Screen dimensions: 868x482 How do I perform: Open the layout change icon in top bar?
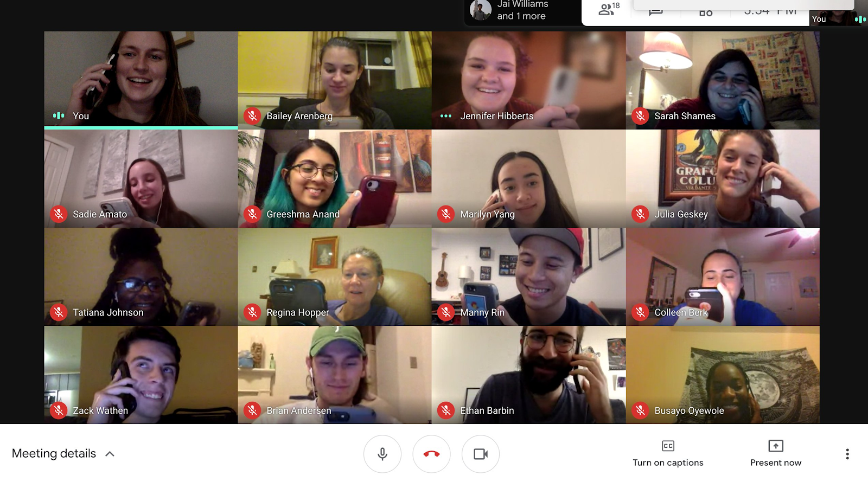[706, 12]
